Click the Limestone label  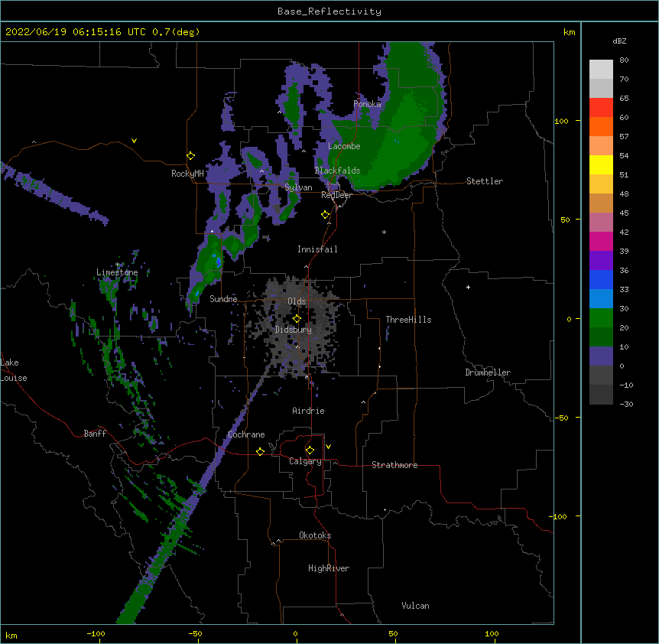(117, 272)
